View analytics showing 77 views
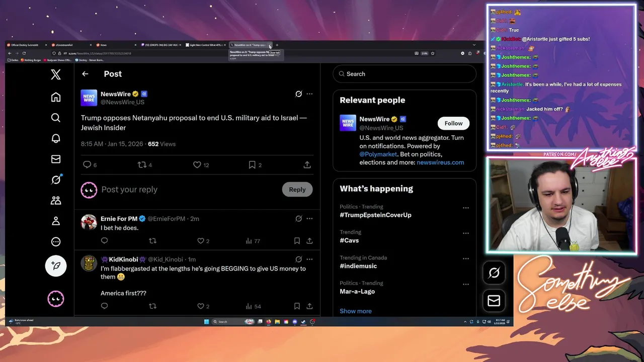 tap(253, 241)
